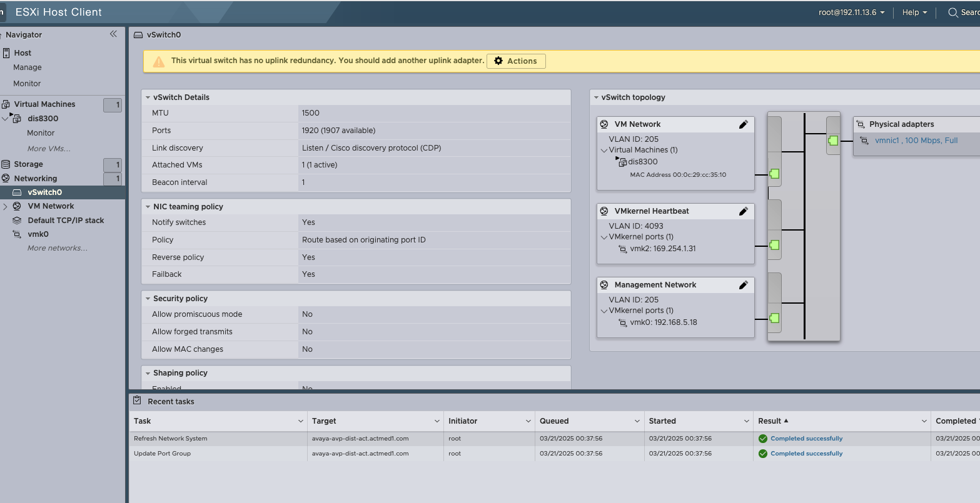Viewport: 980px width, 503px height.
Task: Collapse the Security policy section
Action: click(x=148, y=299)
